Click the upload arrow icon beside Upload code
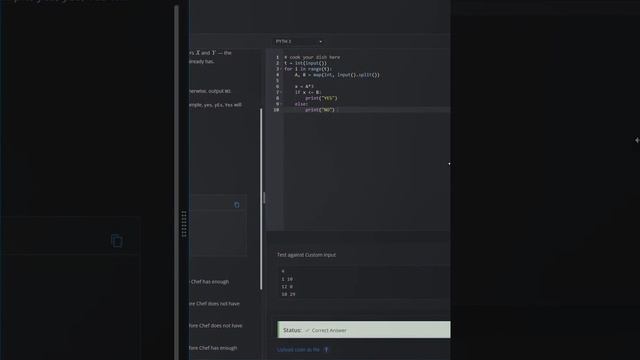The width and height of the screenshot is (640, 360). 326,349
